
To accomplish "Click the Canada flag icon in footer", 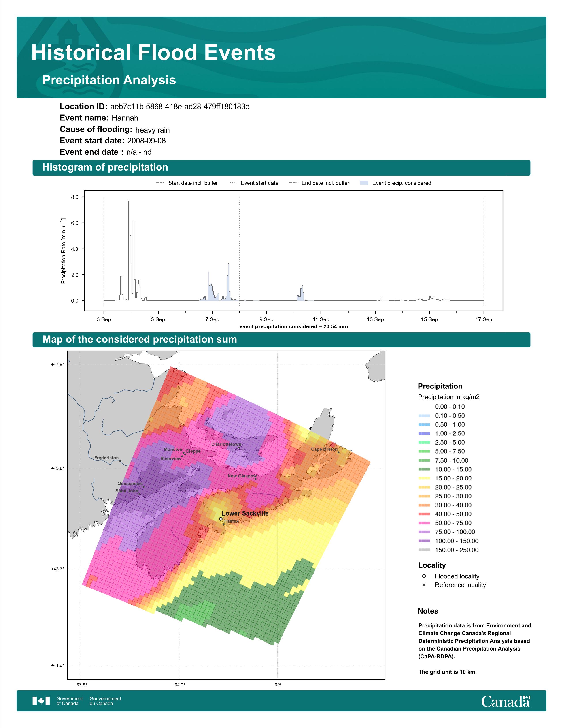I will point(41,701).
